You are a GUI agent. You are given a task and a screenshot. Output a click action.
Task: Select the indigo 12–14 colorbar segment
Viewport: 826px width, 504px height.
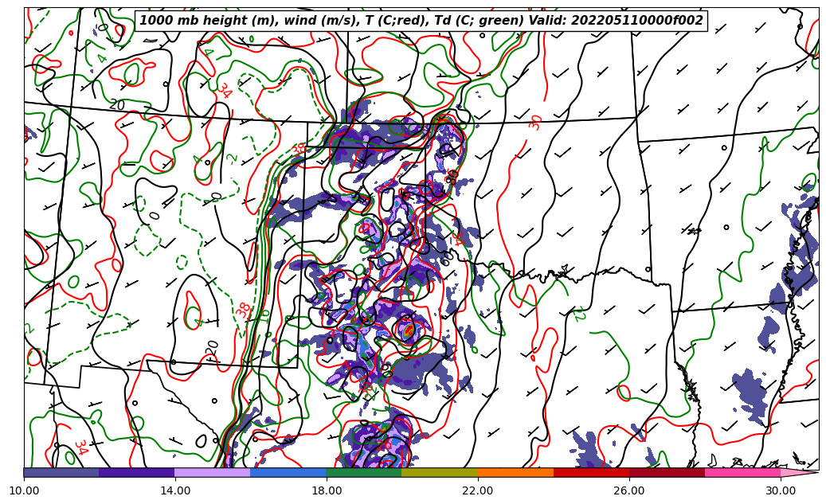[x=136, y=472]
